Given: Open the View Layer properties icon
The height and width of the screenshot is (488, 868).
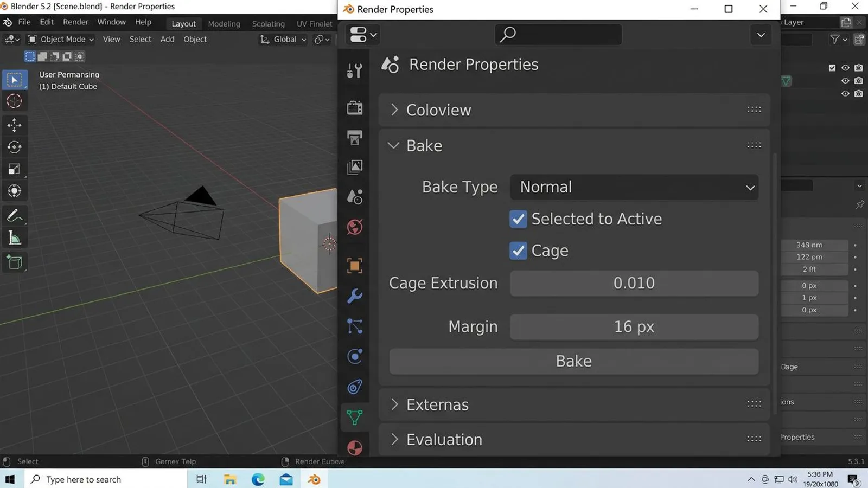Looking at the screenshot, I should (x=355, y=167).
